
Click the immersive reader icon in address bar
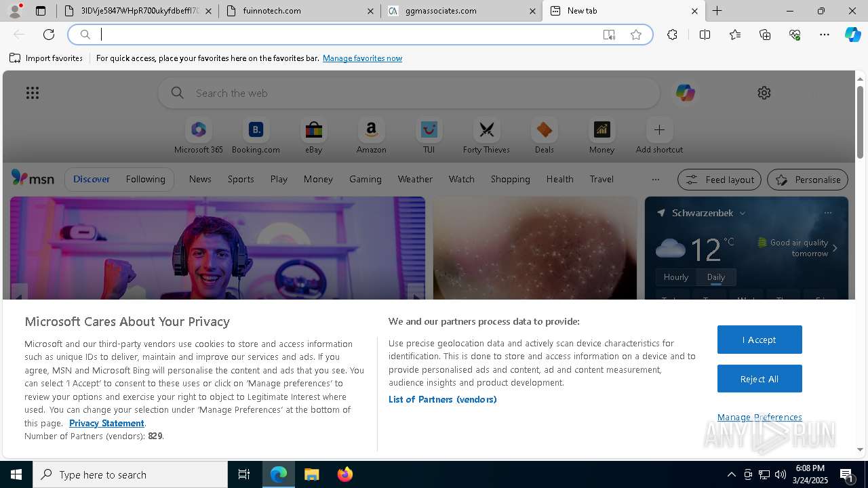609,35
